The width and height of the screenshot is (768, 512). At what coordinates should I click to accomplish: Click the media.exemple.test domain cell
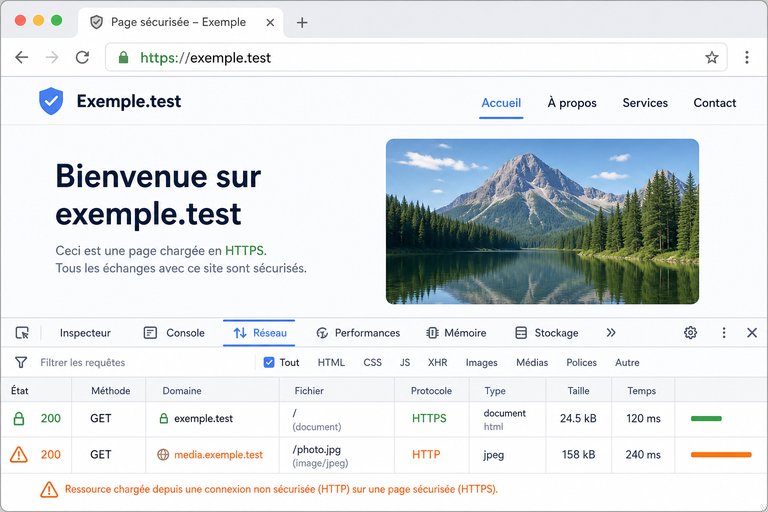point(213,455)
